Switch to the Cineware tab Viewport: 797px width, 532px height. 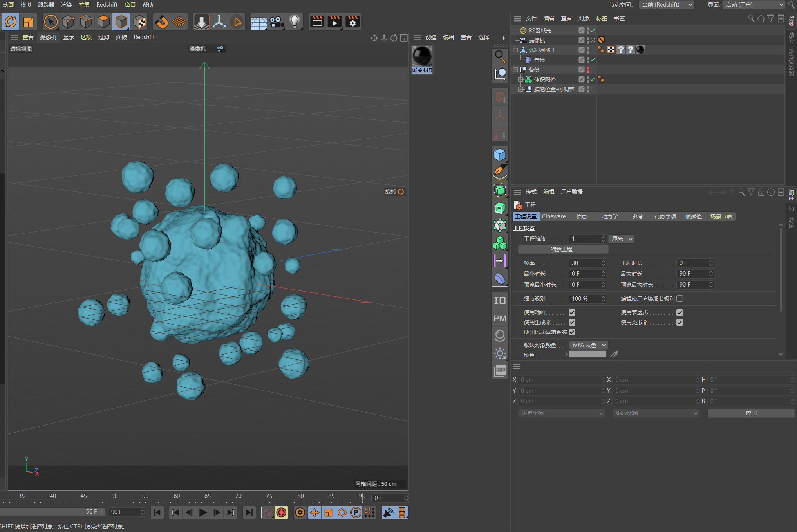pyautogui.click(x=554, y=216)
